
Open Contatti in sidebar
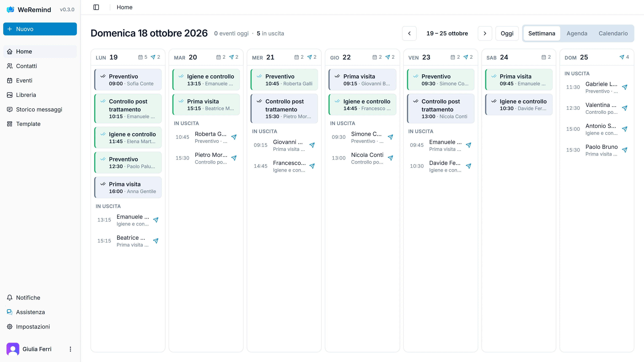40,66
